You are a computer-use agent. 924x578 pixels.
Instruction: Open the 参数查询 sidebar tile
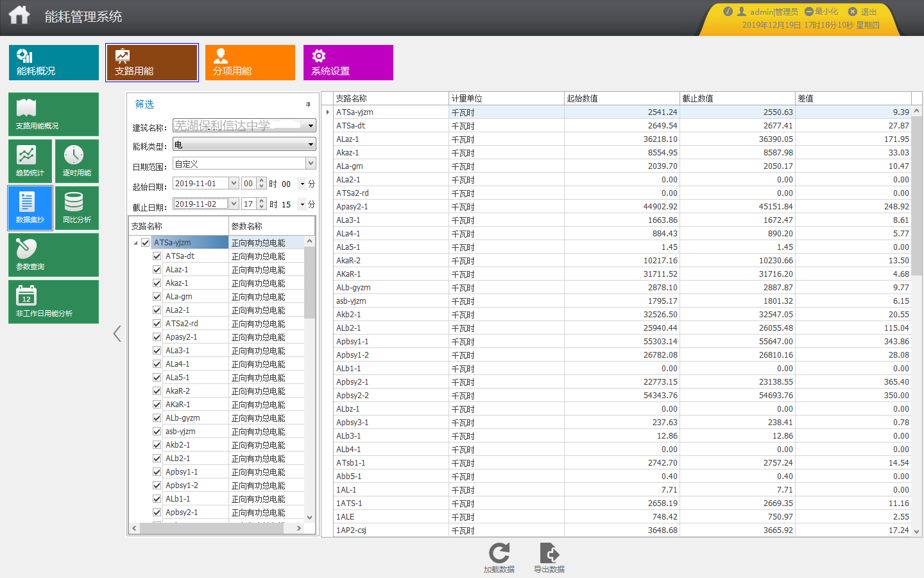[54, 255]
